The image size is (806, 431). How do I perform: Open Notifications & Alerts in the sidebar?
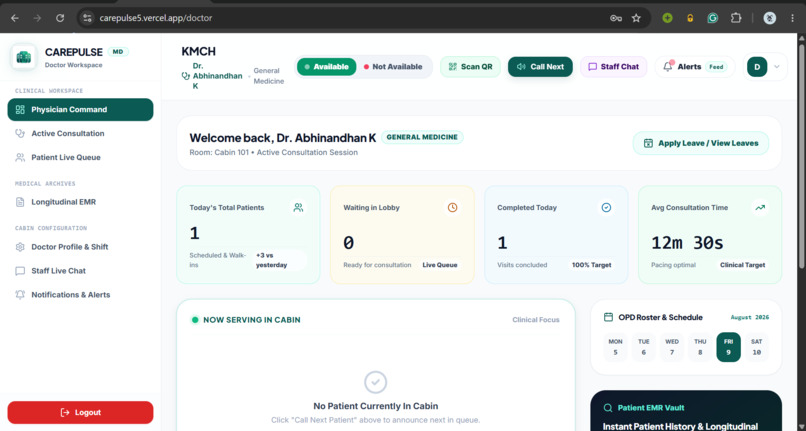coord(80,295)
